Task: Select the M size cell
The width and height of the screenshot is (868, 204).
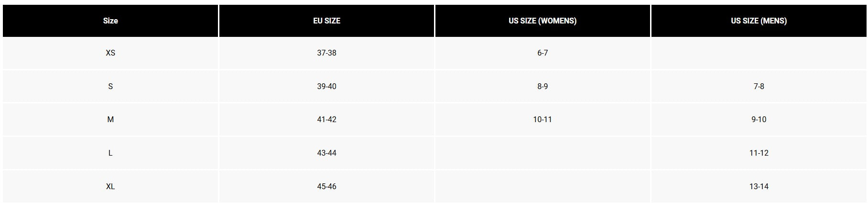Action: click(x=110, y=119)
